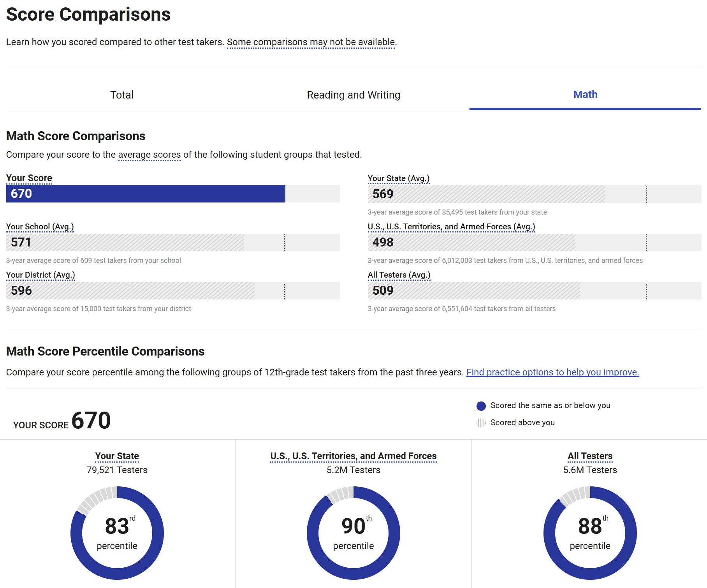Click the striped 'Scored above you' legend icon
707x588 pixels.
481,423
